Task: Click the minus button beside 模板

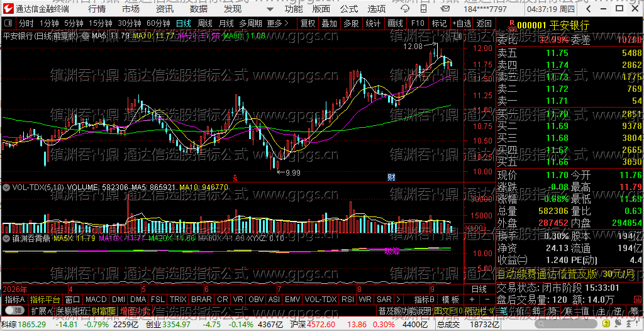Action: pyautogui.click(x=487, y=300)
